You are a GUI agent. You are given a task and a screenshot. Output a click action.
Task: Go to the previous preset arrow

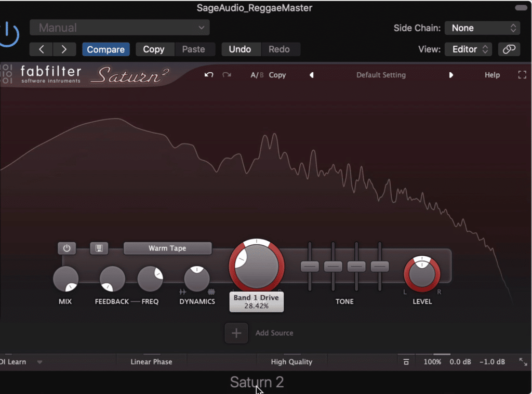(x=41, y=49)
